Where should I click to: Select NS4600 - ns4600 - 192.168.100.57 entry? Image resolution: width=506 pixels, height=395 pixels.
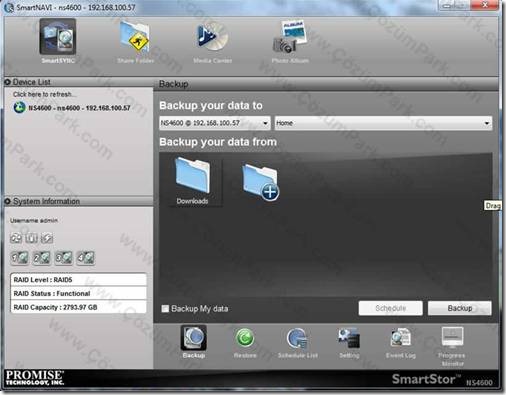(79, 108)
